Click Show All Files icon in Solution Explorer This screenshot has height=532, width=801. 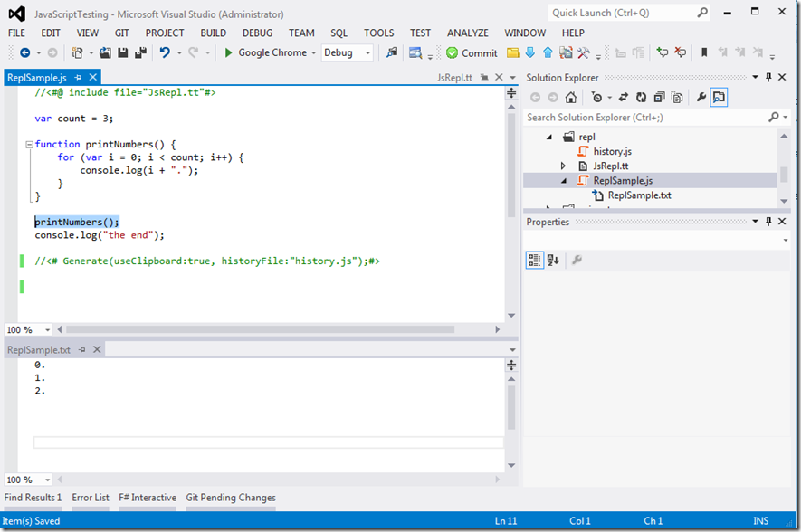[x=677, y=97]
